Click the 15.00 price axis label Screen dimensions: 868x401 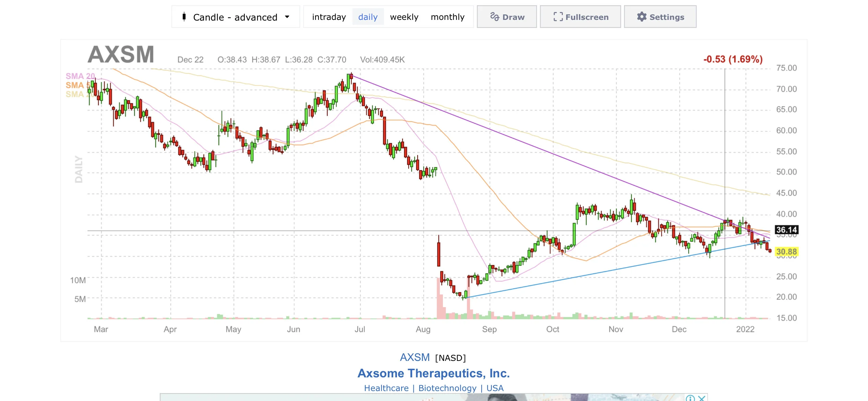pos(787,318)
